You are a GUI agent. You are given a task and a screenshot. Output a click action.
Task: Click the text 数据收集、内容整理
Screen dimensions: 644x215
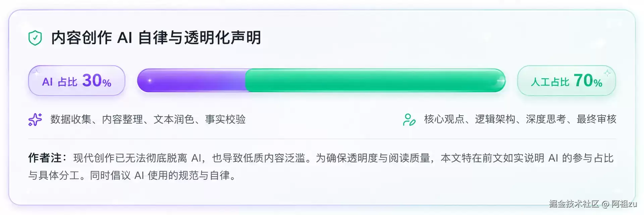(97, 119)
